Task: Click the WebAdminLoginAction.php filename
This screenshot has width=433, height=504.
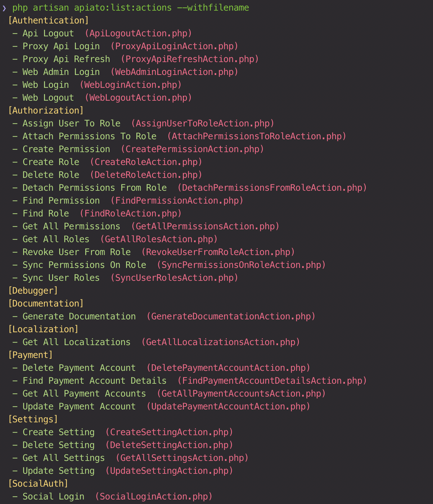Action: pyautogui.click(x=174, y=72)
